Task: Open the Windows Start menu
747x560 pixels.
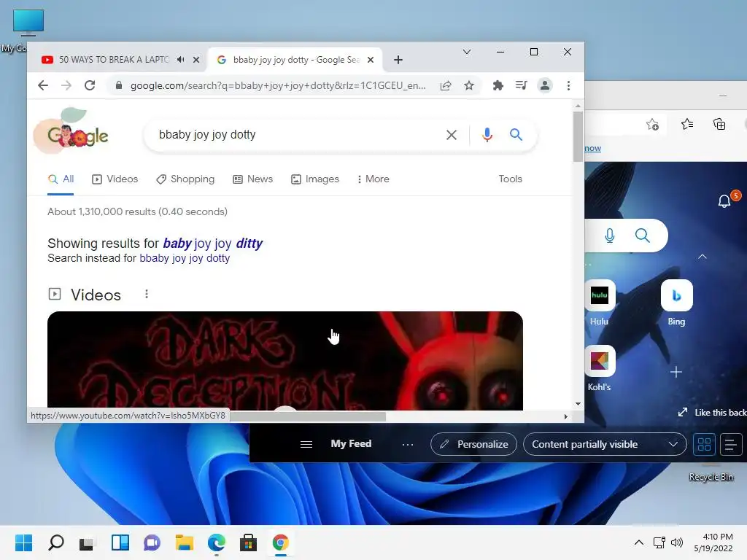Action: [24, 542]
